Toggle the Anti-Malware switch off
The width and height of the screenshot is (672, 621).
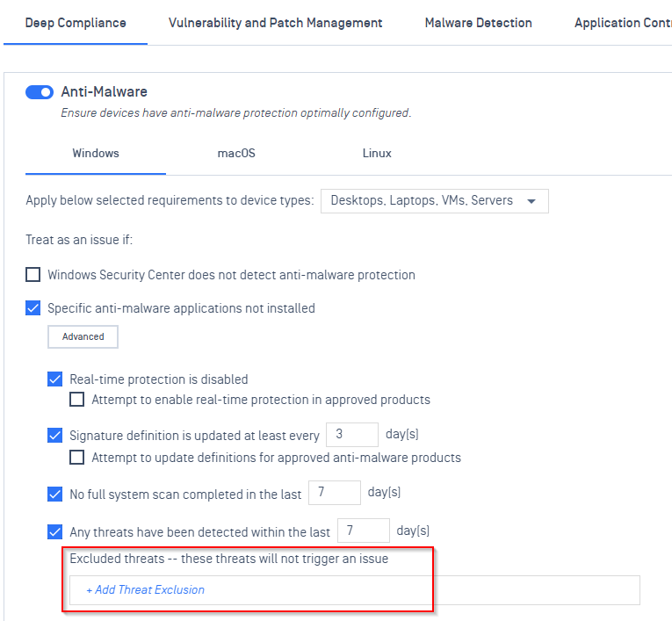(x=40, y=92)
